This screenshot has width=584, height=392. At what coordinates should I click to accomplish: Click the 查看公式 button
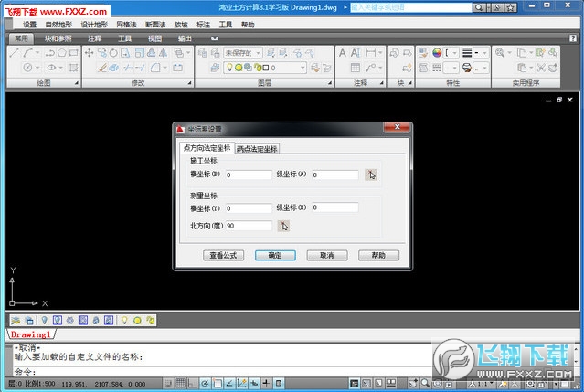click(224, 255)
